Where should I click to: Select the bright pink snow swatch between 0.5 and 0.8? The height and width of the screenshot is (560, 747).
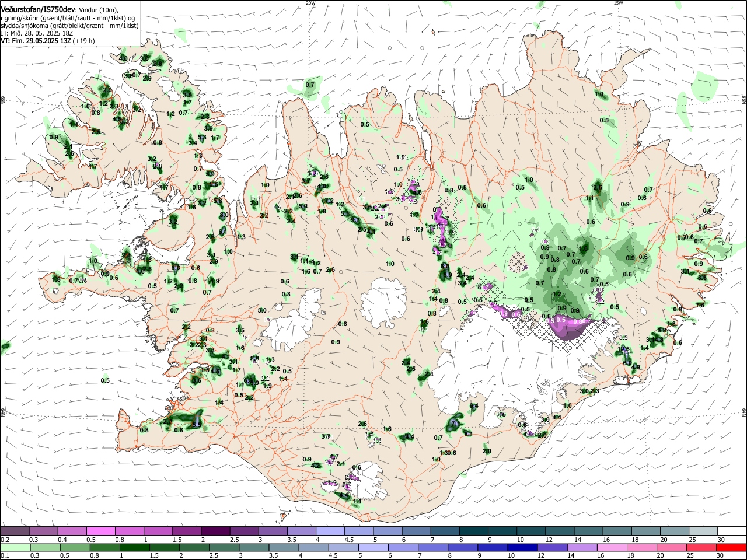(x=100, y=531)
